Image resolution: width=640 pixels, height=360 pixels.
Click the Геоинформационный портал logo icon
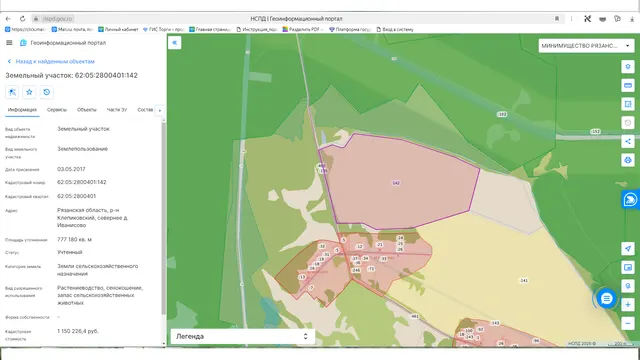click(23, 43)
